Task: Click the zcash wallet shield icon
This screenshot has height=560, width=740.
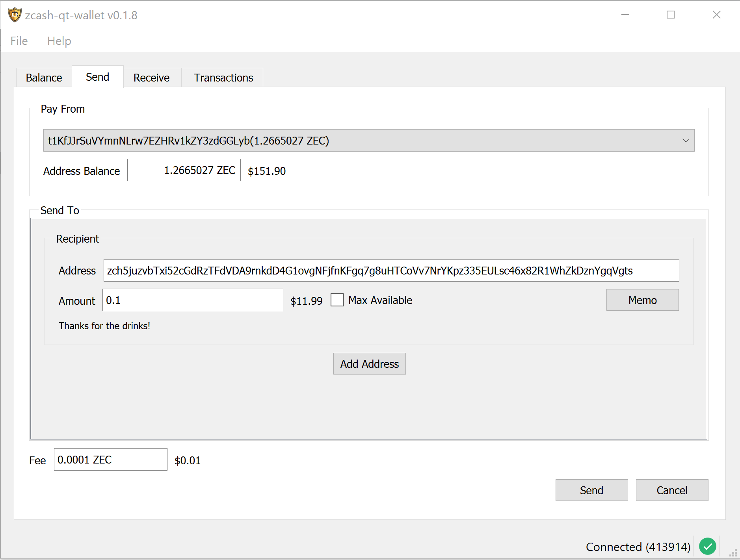Action: (15, 15)
